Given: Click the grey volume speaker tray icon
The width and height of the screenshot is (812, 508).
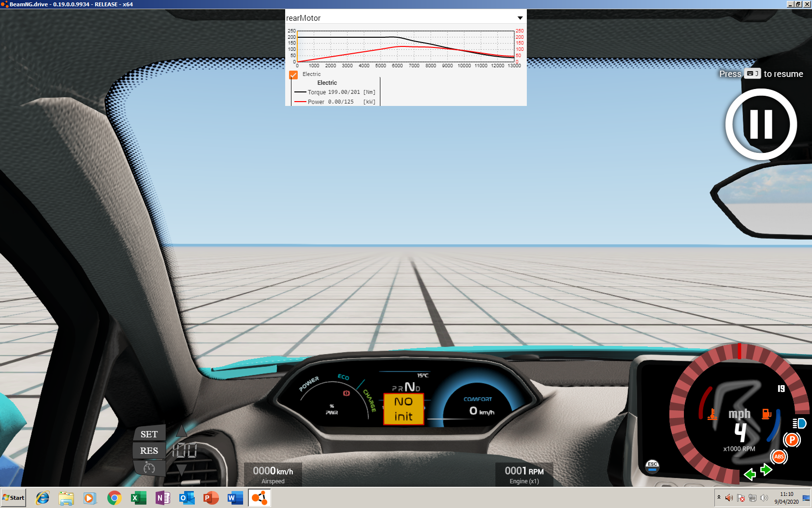Looking at the screenshot, I should click(x=764, y=498).
